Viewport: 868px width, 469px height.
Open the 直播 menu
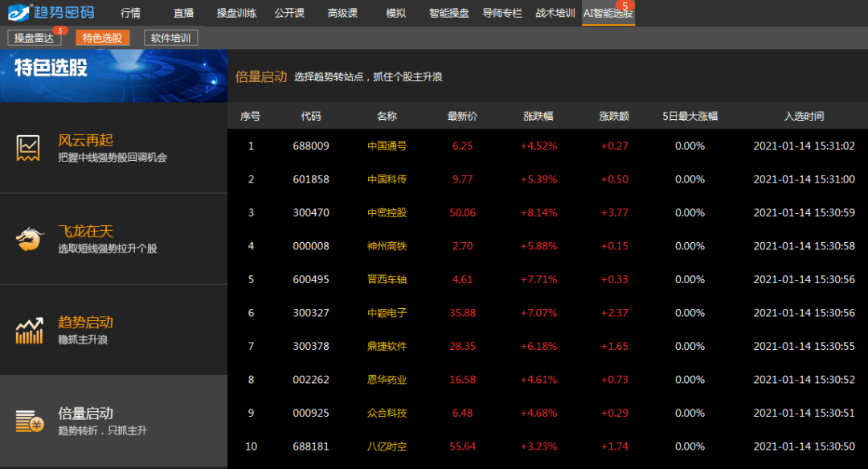(184, 13)
